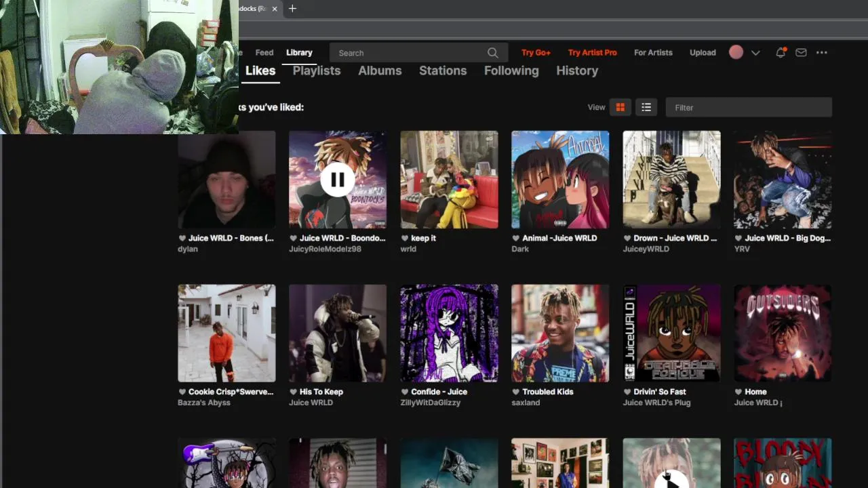868x488 pixels.
Task: Unlike Cookie Crisp*Swerve heart icon
Action: 182,392
